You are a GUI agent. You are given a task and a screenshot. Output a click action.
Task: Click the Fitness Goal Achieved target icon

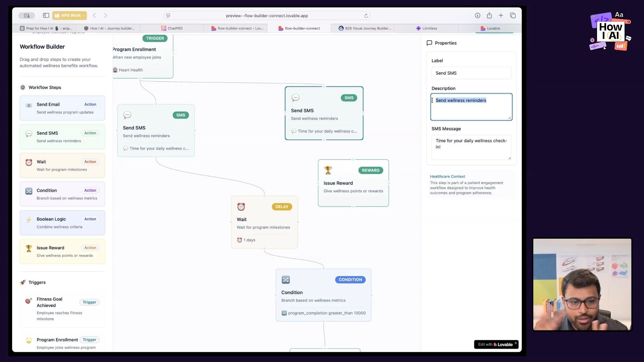pos(29,301)
